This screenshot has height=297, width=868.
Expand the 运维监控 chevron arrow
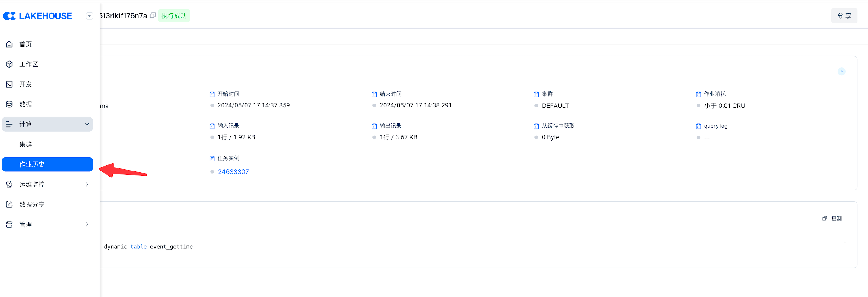(x=87, y=184)
